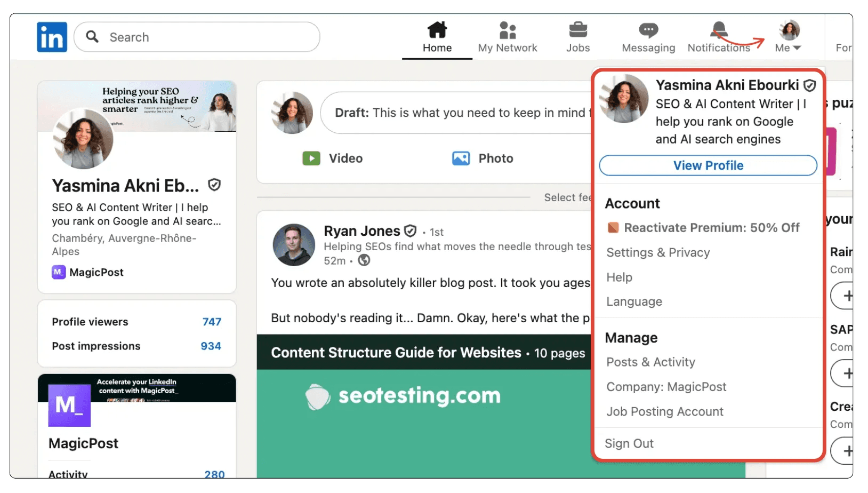
Task: Click the Premium gold square icon
Action: point(613,228)
